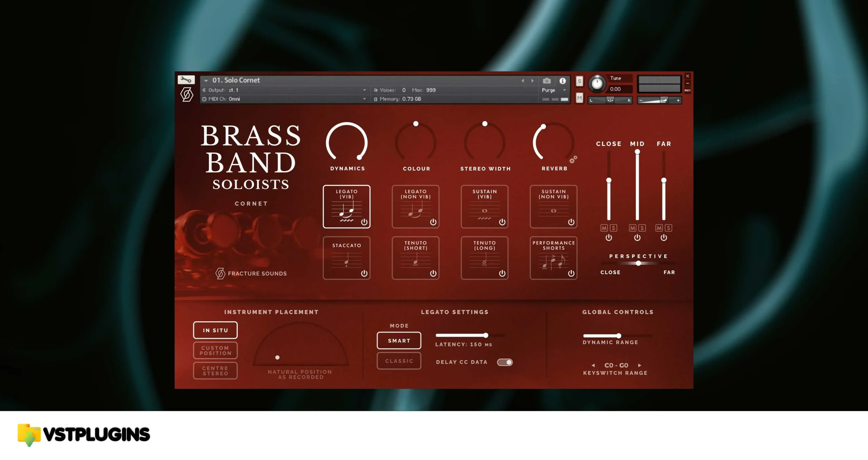Click the Sustain Non-Vib power toggle icon
The width and height of the screenshot is (868, 460).
point(570,223)
